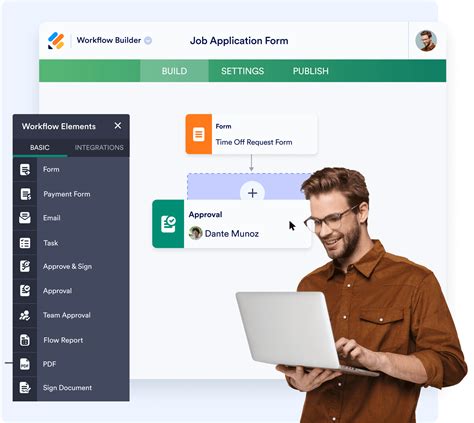
Task: Select the Sign Document label
Action: click(67, 388)
